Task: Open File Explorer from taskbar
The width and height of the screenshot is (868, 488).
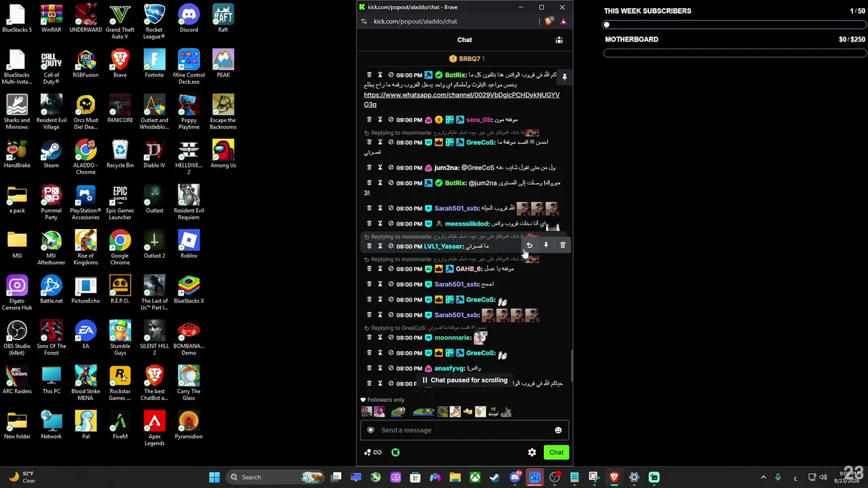Action: pos(455,477)
